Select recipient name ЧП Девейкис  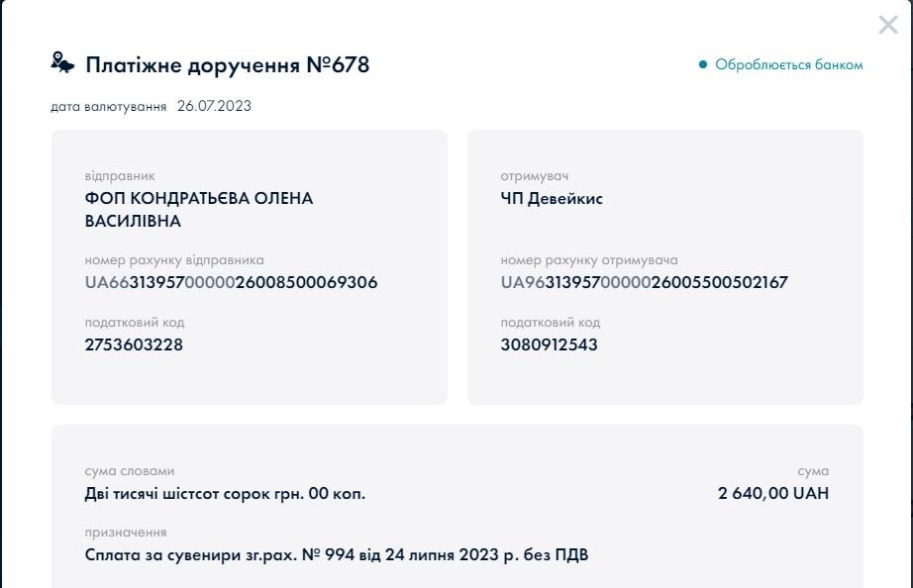[x=552, y=199]
